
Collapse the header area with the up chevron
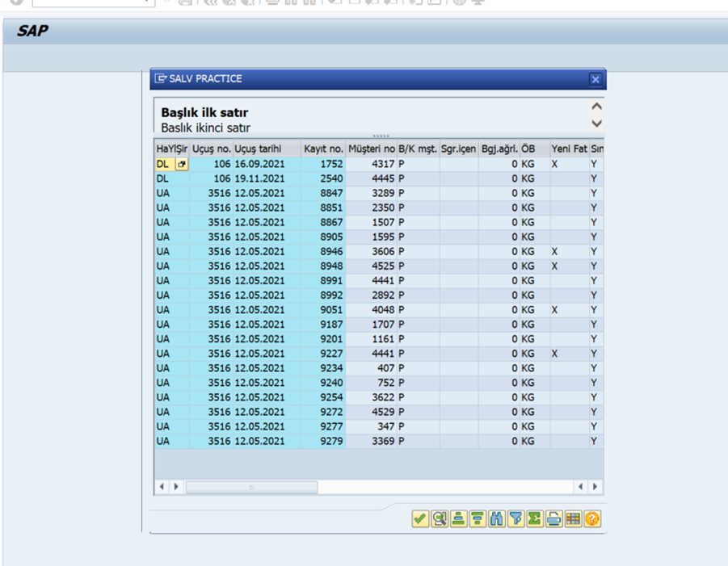click(x=595, y=105)
